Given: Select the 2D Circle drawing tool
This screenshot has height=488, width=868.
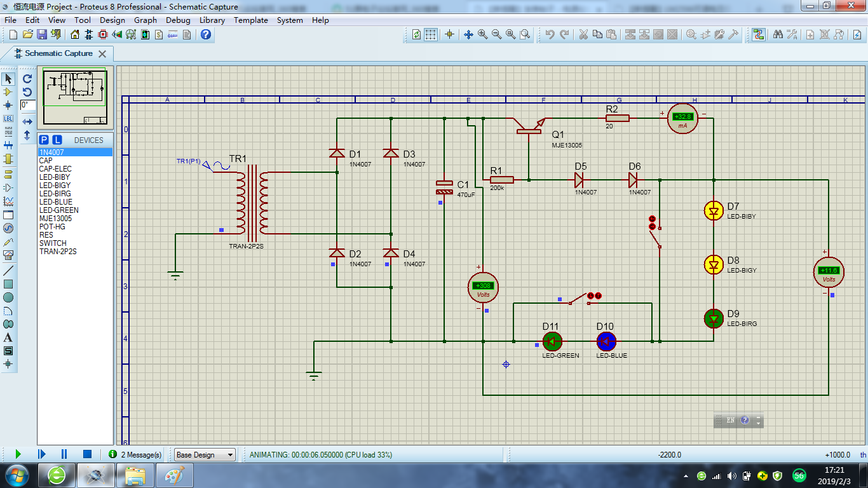Looking at the screenshot, I should [x=8, y=297].
